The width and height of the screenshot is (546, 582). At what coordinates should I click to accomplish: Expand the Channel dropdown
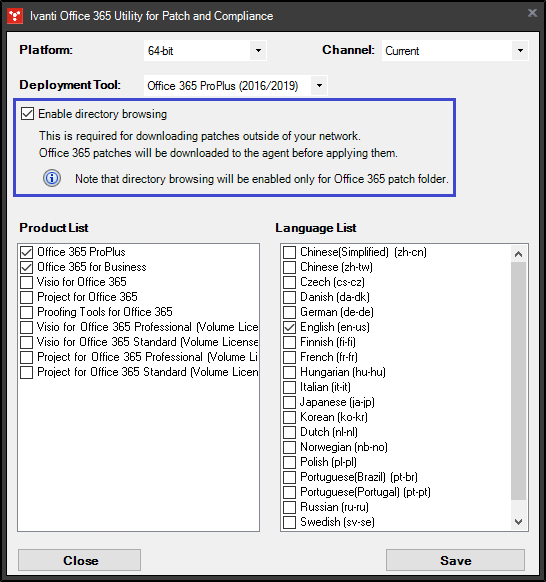520,50
